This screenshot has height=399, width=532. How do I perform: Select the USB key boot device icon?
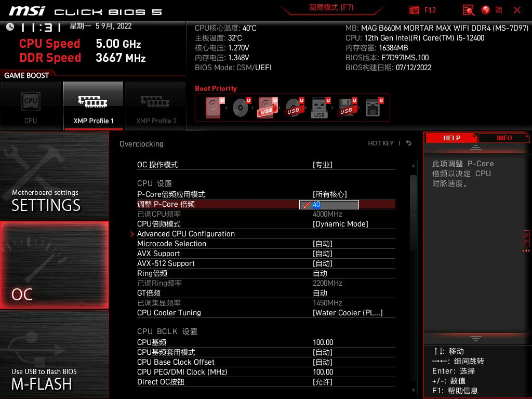point(320,108)
